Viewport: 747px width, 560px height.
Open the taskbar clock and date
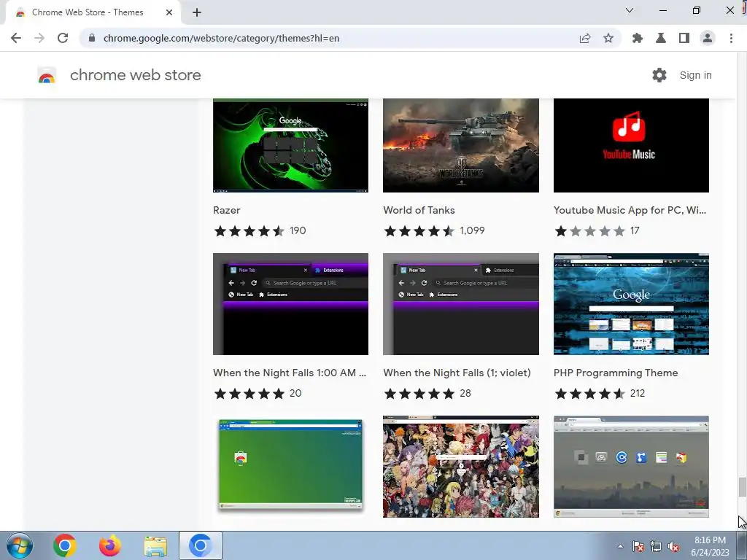(710, 546)
